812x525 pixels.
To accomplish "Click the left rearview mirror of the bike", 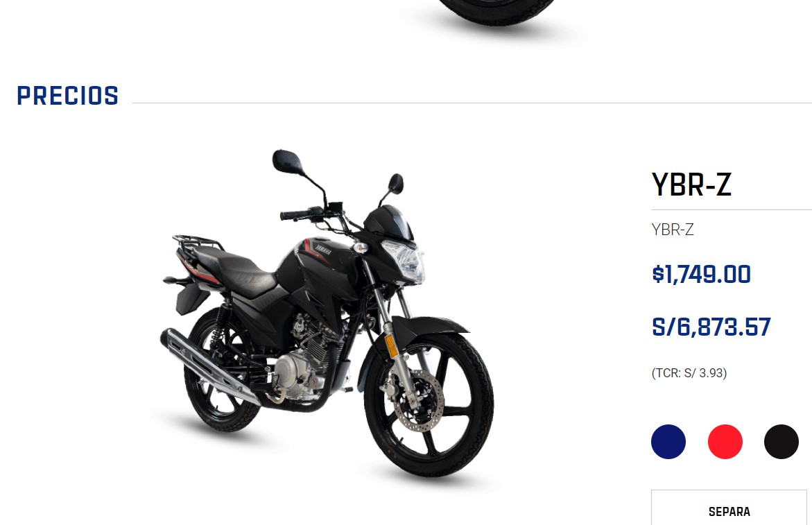I will [287, 162].
